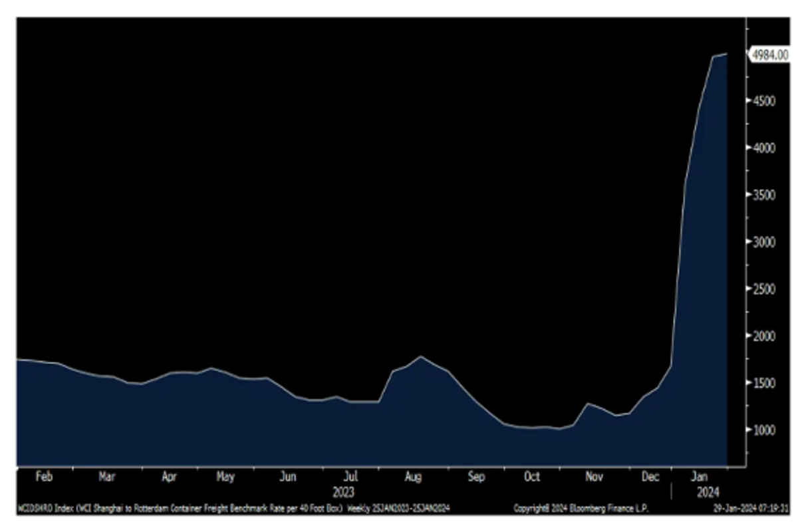The width and height of the screenshot is (798, 532).
Task: Select the Jun month label on the x-axis
Action: (287, 477)
